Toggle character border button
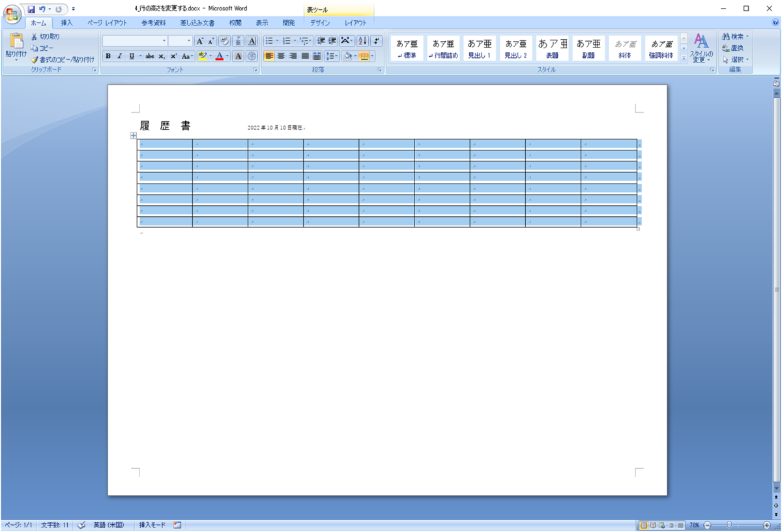 point(252,41)
